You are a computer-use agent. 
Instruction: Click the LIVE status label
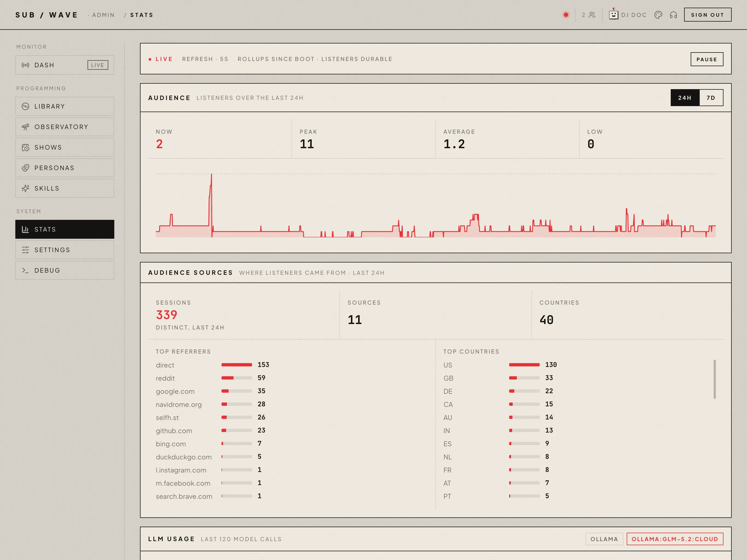click(x=161, y=59)
